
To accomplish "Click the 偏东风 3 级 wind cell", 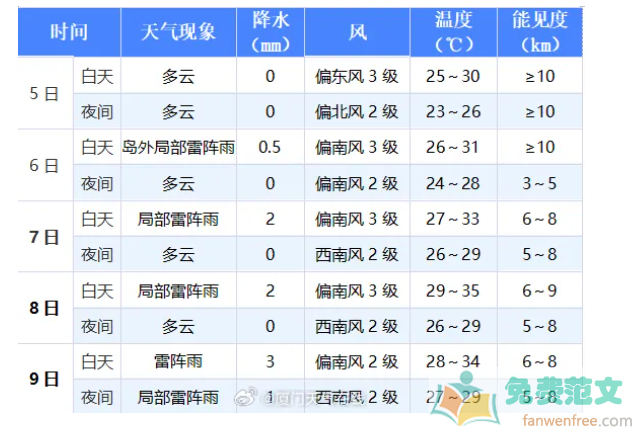I will point(356,76).
